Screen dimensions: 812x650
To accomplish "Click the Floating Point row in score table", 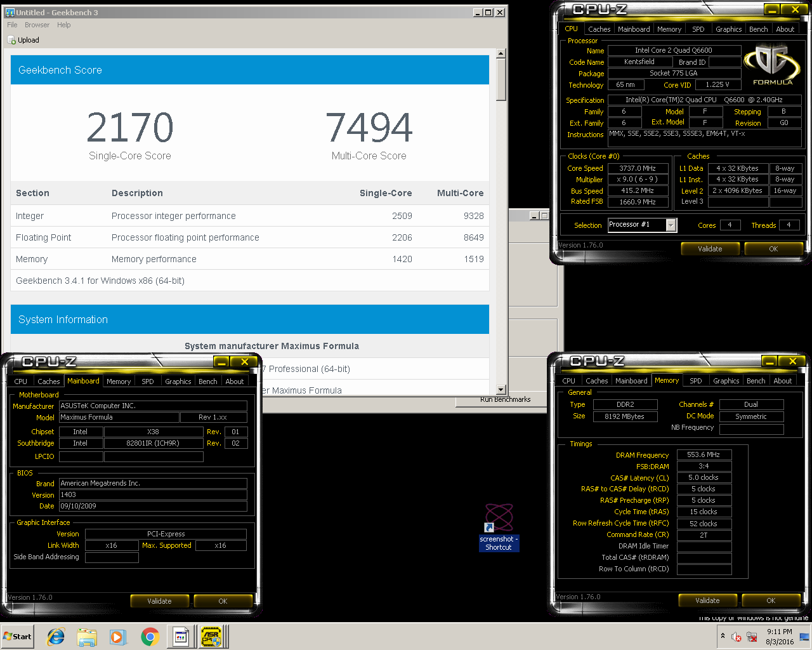I will pyautogui.click(x=250, y=237).
